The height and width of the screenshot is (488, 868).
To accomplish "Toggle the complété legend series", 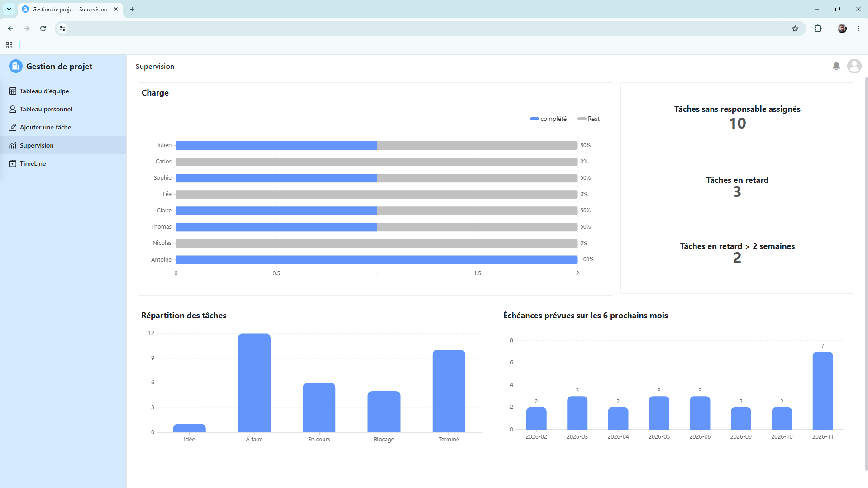I will point(548,119).
